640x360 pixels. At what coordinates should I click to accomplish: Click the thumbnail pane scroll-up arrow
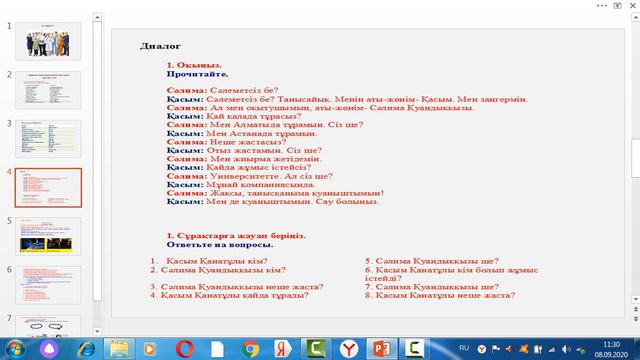tap(97, 17)
